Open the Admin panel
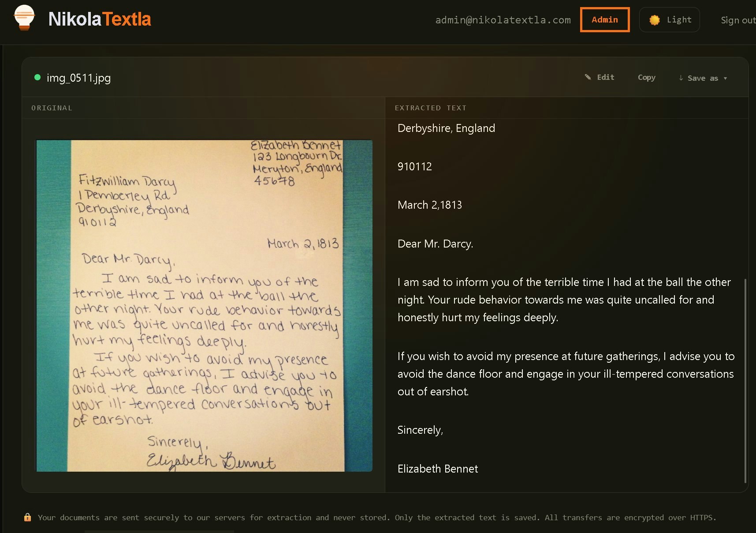 [x=604, y=19]
